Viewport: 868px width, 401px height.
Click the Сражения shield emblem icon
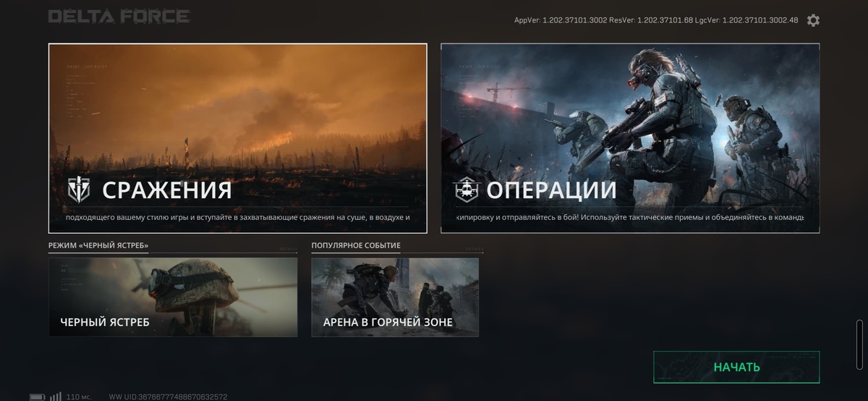point(78,190)
